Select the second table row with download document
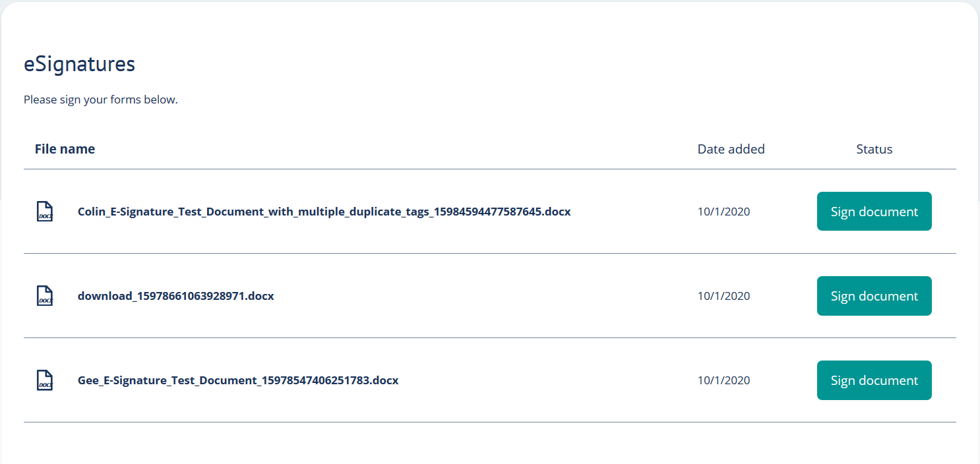The width and height of the screenshot is (980, 464). click(489, 296)
